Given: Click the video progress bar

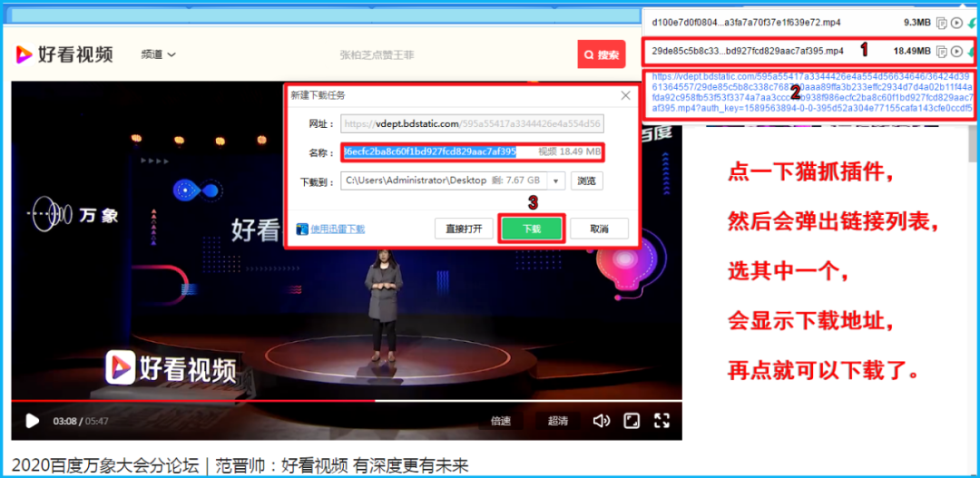Looking at the screenshot, I should [x=347, y=401].
